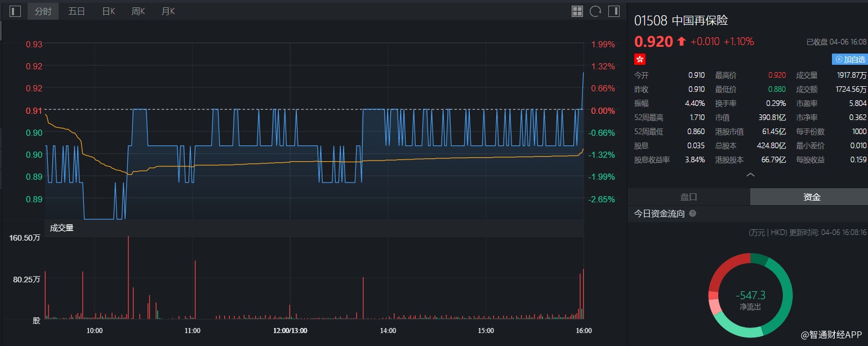Switch to the 分时 intraday chart tab
This screenshot has width=868, height=346.
click(43, 11)
